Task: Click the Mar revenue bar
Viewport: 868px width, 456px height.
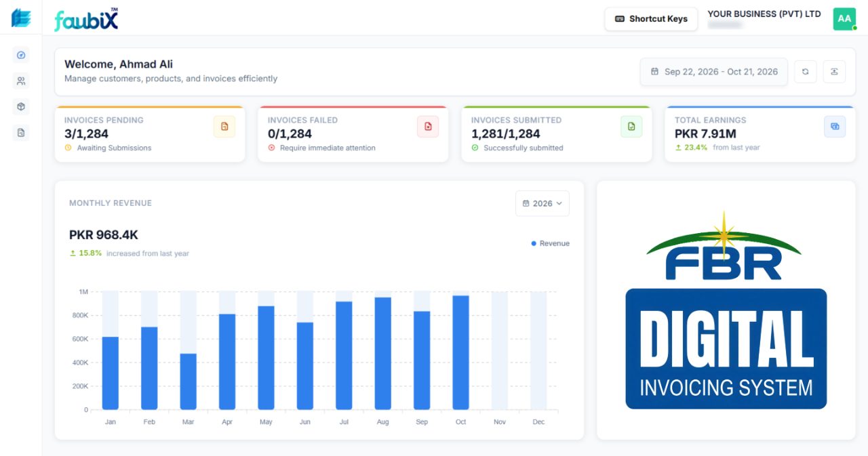Action: click(x=189, y=381)
